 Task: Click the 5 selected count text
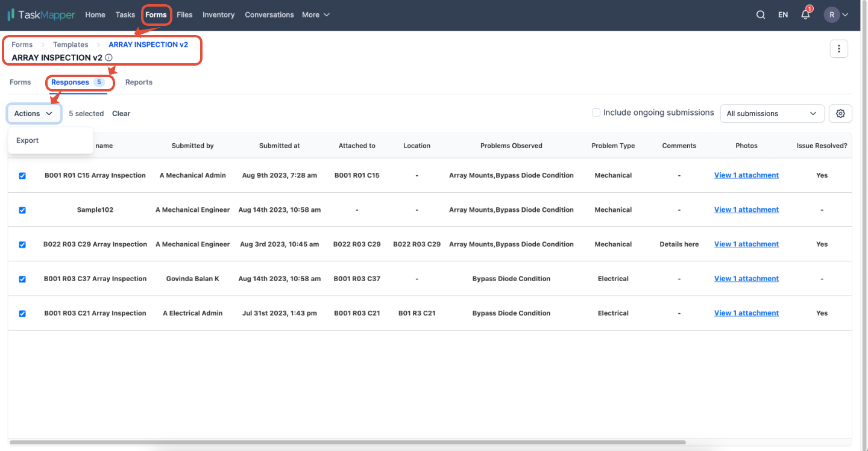[86, 113]
